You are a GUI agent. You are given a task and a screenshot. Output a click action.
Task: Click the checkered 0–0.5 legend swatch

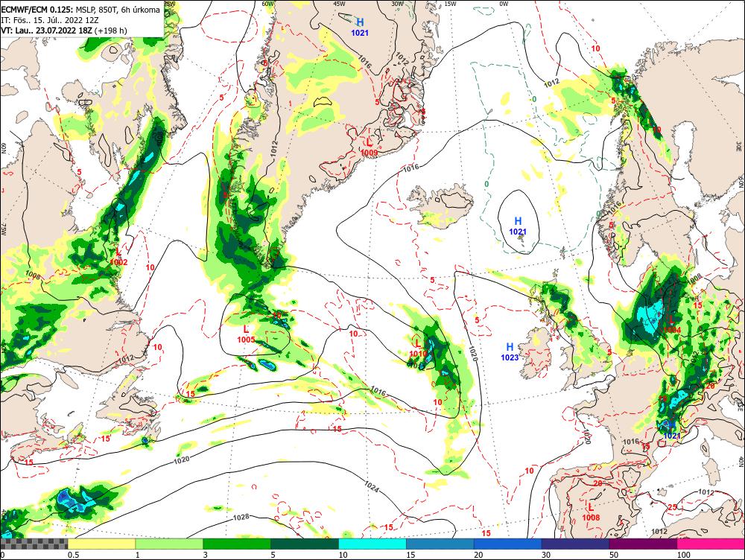click(x=34, y=544)
